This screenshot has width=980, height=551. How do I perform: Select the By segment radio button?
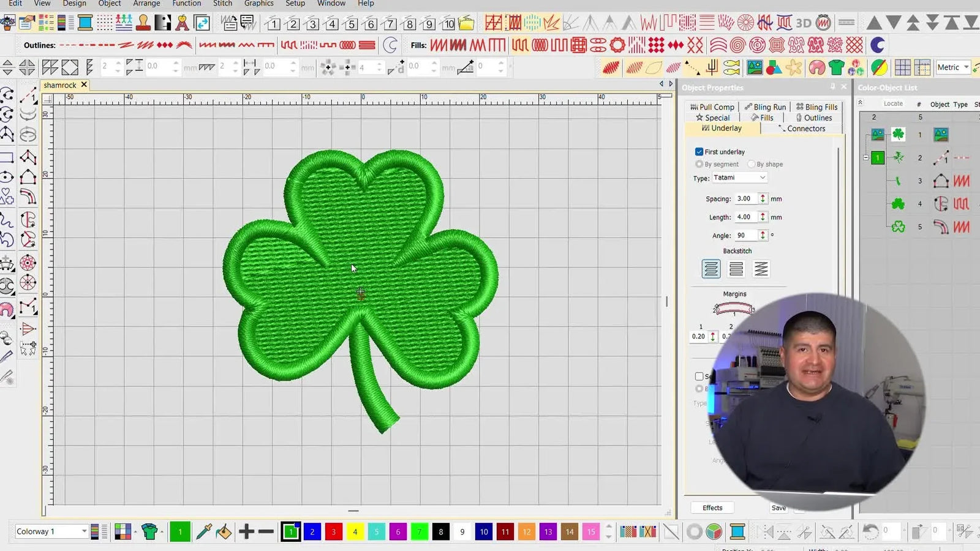click(699, 164)
